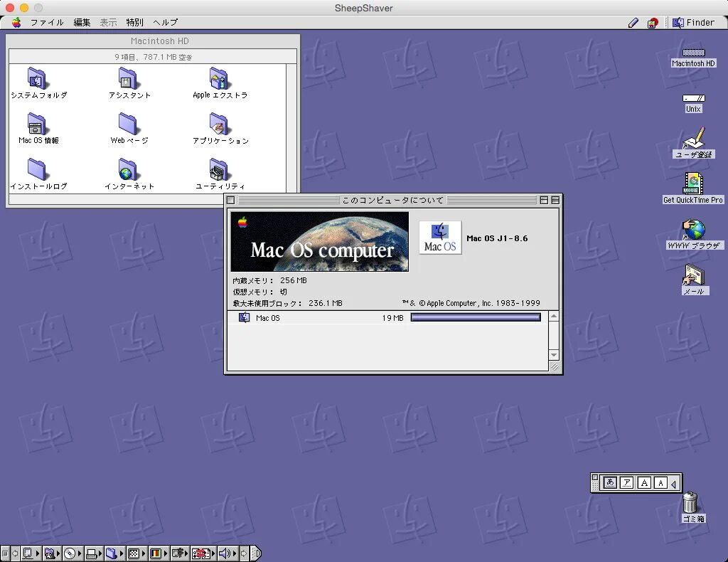
Task: Open monitor resolution module in control strip
Action: click(x=136, y=553)
